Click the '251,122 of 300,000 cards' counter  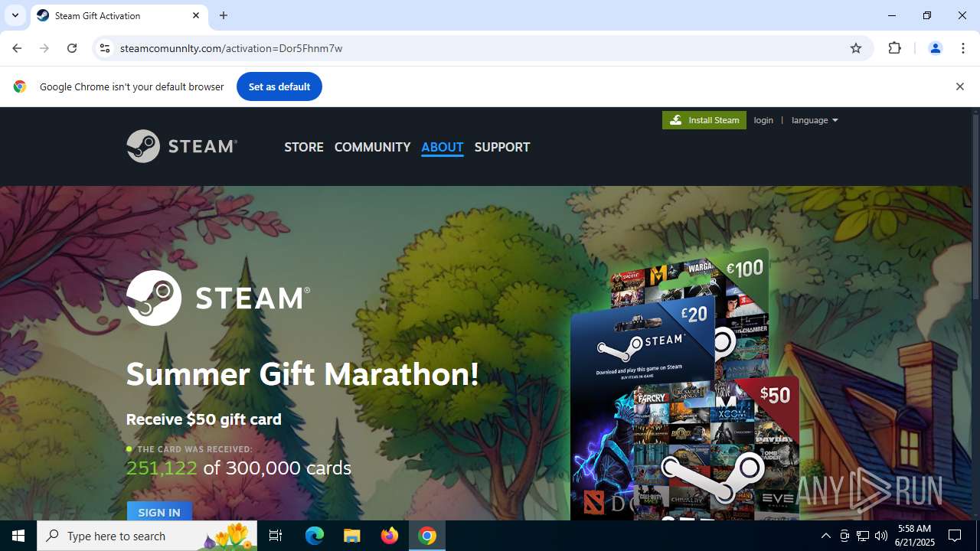point(239,468)
